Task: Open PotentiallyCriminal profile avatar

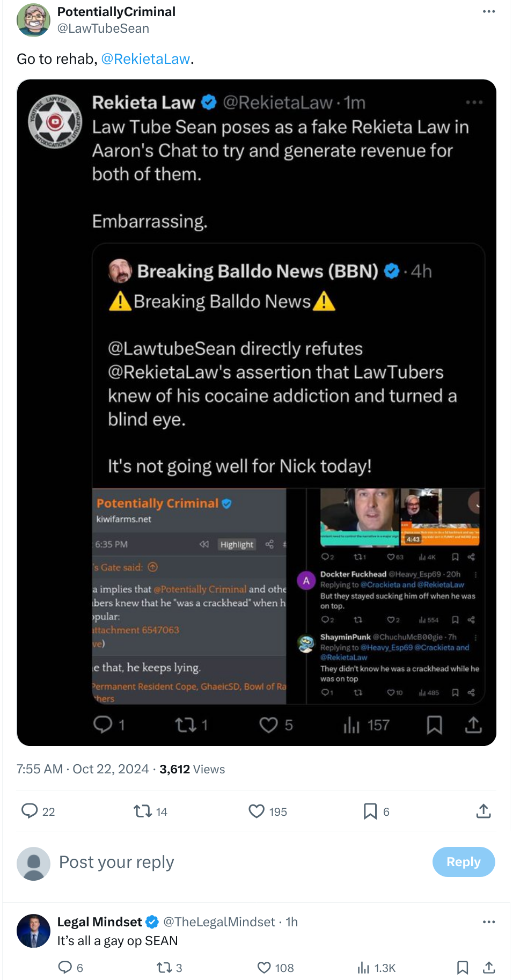Action: tap(33, 20)
